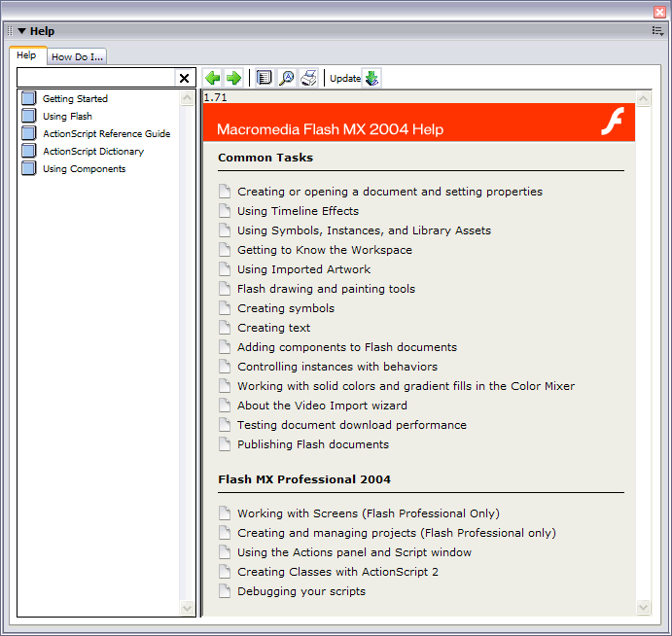Image resolution: width=672 pixels, height=636 pixels.
Task: Expand Getting Started book label
Action: [x=75, y=98]
